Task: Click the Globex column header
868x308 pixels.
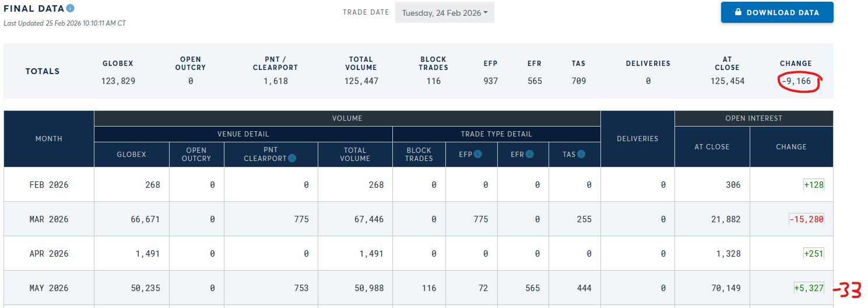Action: point(132,155)
